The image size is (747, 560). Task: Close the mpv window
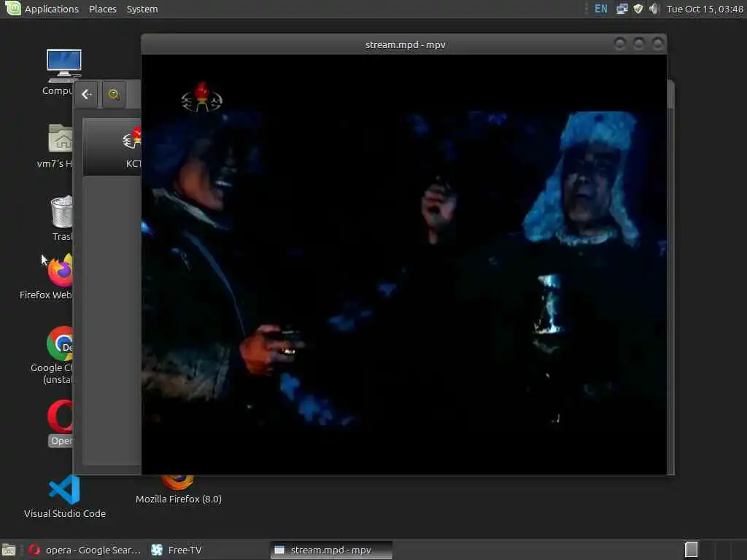(658, 44)
